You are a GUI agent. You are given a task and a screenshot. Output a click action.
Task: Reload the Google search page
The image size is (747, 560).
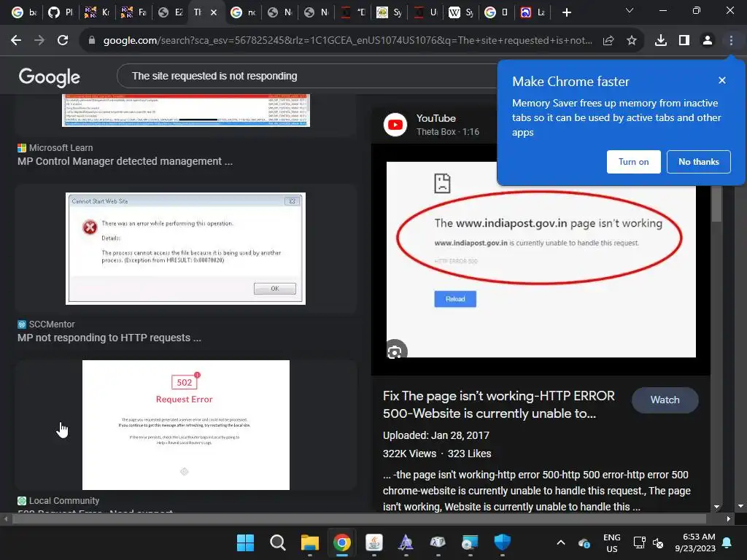(x=63, y=41)
